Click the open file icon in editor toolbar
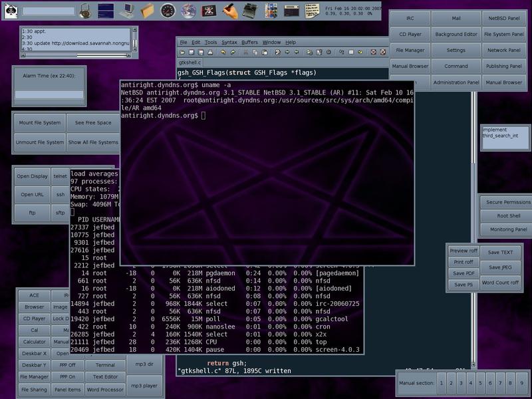The width and height of the screenshot is (532, 399). (182, 52)
